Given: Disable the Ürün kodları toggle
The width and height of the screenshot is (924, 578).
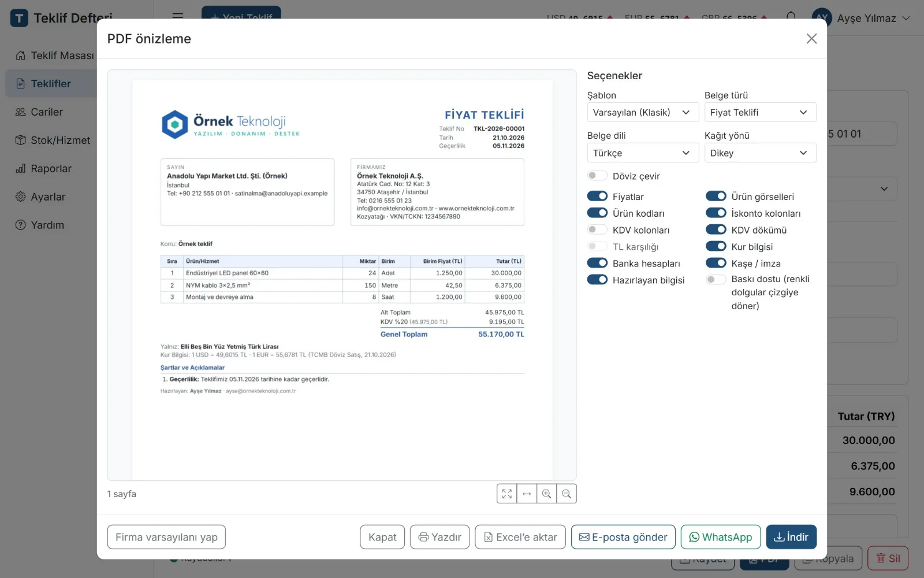Looking at the screenshot, I should [x=597, y=213].
